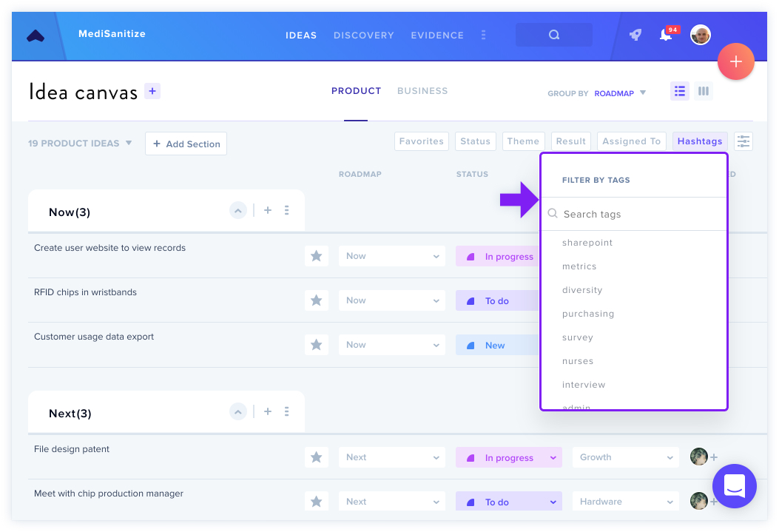The image size is (779, 532).
Task: Open the RFID chips in wristbands idea
Action: coord(86,292)
